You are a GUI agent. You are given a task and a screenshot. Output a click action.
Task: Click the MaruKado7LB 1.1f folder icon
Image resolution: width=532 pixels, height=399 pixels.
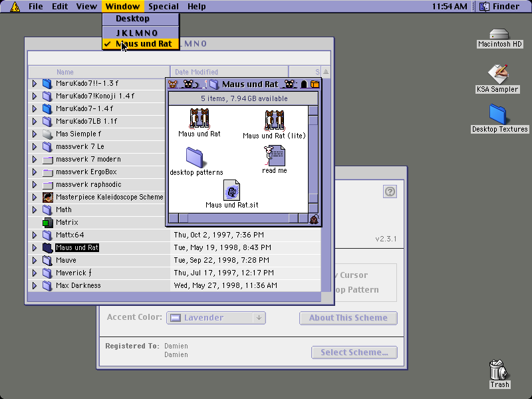pyautogui.click(x=48, y=121)
